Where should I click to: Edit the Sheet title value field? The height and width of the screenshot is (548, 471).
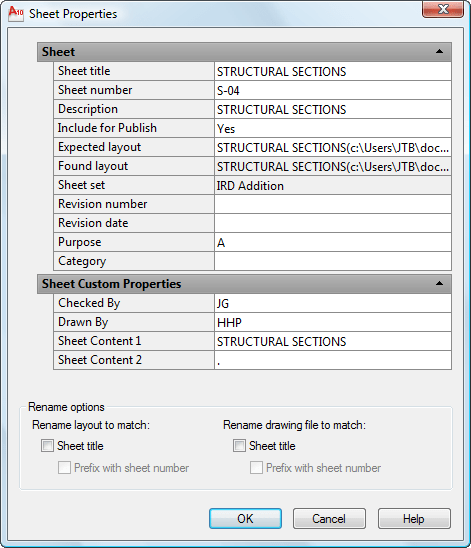pyautogui.click(x=333, y=71)
